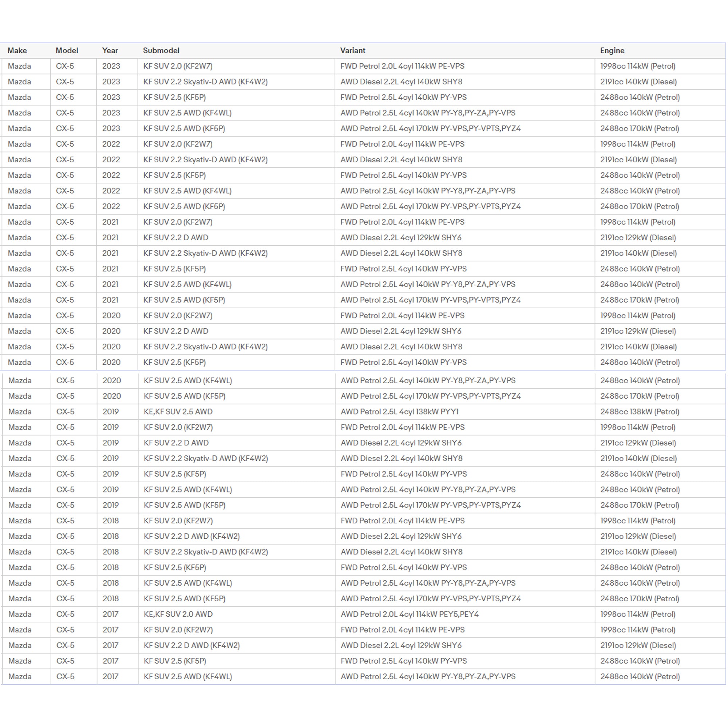Select '2191cc 129kW (Diesel)' engine in 2019 row
This screenshot has width=728, height=728.
(x=638, y=443)
